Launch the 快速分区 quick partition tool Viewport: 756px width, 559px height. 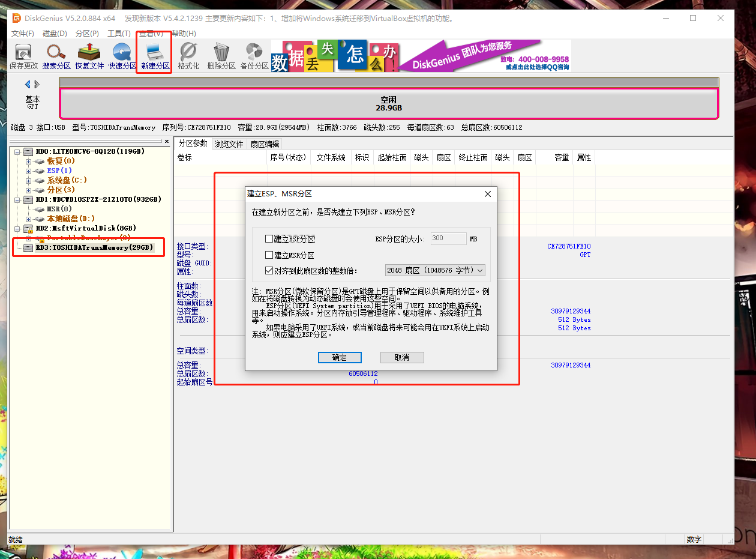tap(122, 56)
